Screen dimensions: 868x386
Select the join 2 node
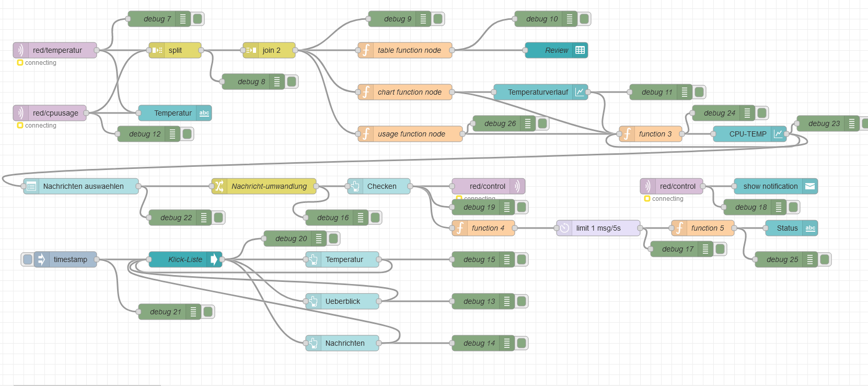269,50
